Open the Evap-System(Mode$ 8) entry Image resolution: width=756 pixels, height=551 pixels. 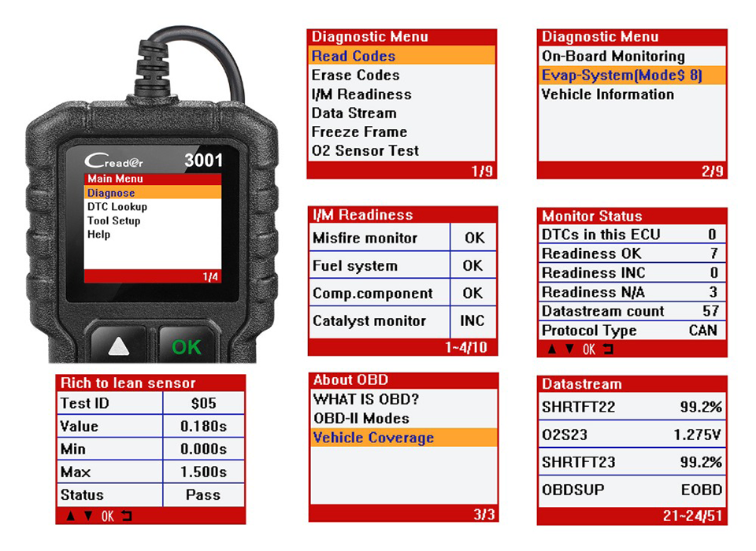point(621,76)
